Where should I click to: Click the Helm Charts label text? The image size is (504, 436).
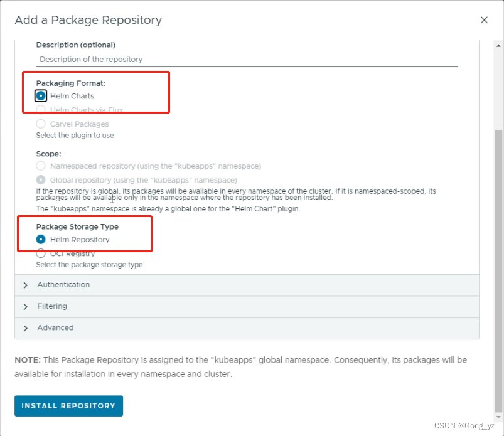pyautogui.click(x=72, y=96)
